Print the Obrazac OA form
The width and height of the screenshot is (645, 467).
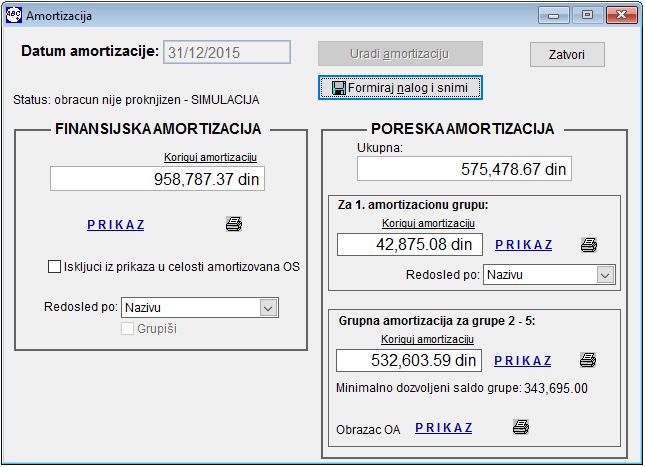[521, 427]
